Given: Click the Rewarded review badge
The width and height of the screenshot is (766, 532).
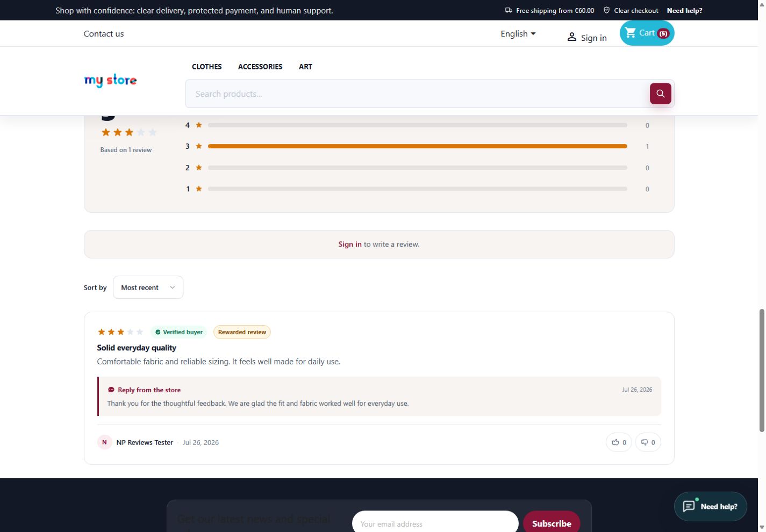Looking at the screenshot, I should (242, 332).
